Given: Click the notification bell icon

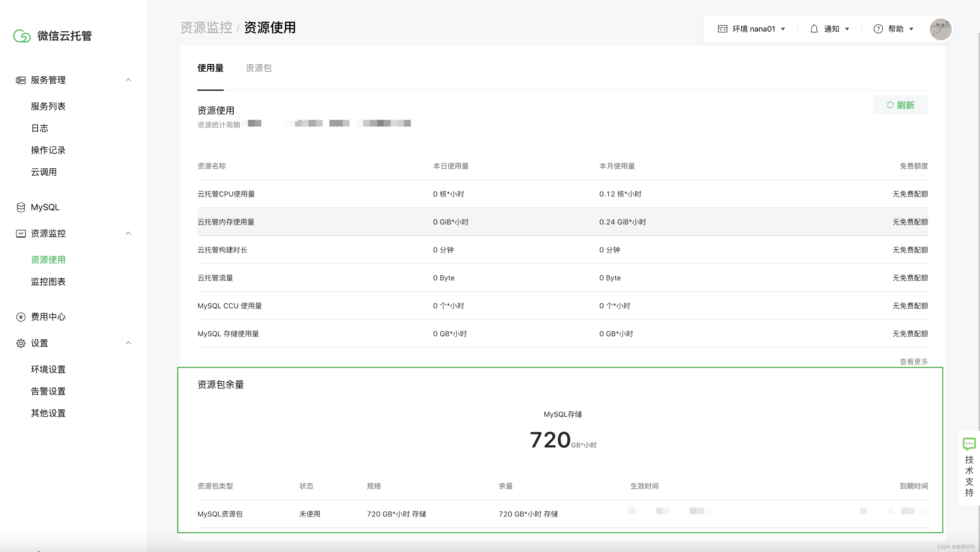Looking at the screenshot, I should click(x=814, y=29).
